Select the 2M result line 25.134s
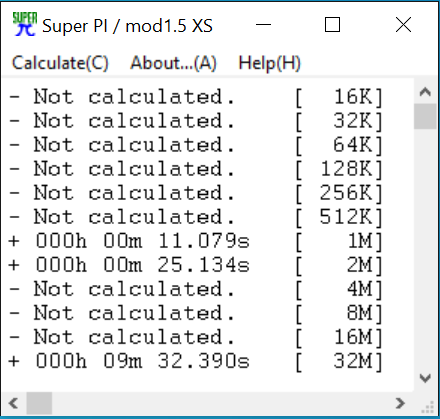The image size is (440, 419). pyautogui.click(x=196, y=265)
